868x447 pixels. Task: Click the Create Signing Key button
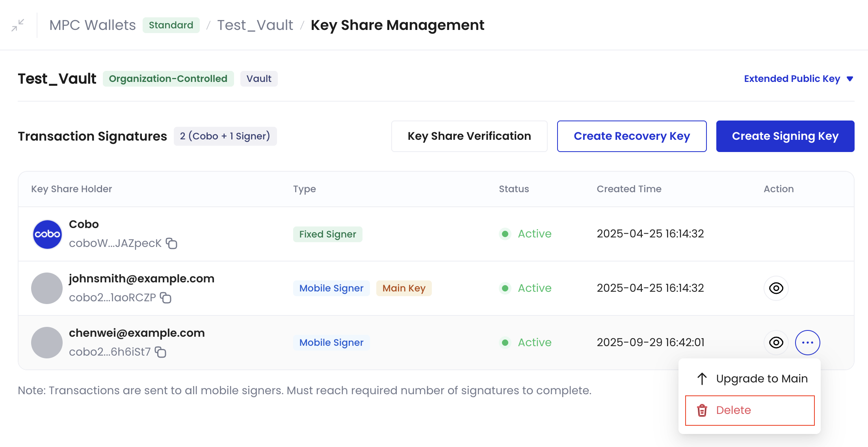pyautogui.click(x=785, y=136)
